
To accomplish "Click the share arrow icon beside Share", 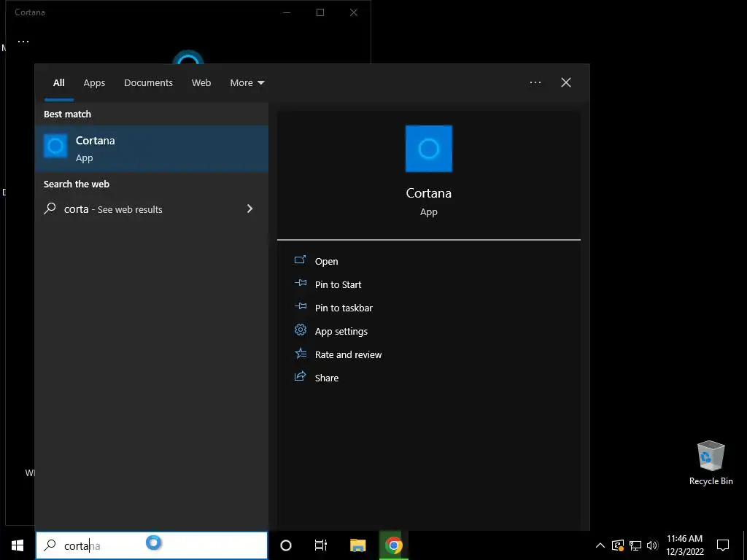I will coord(300,376).
